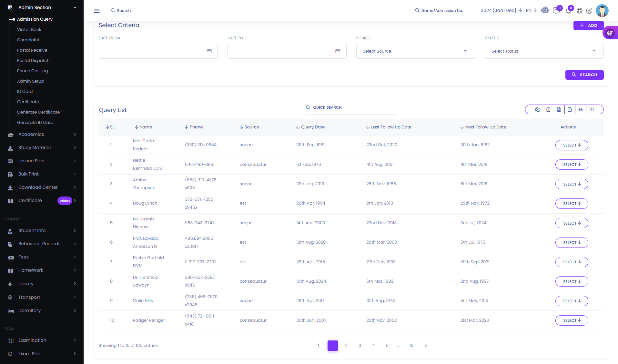
Task: Focus the Quick Search field
Action: 351,107
